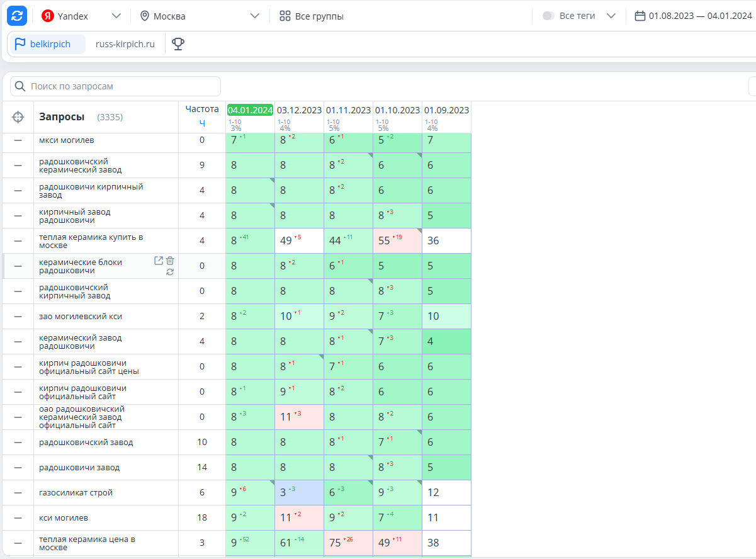
Task: Sort by Частота column link
Action: pos(202,123)
